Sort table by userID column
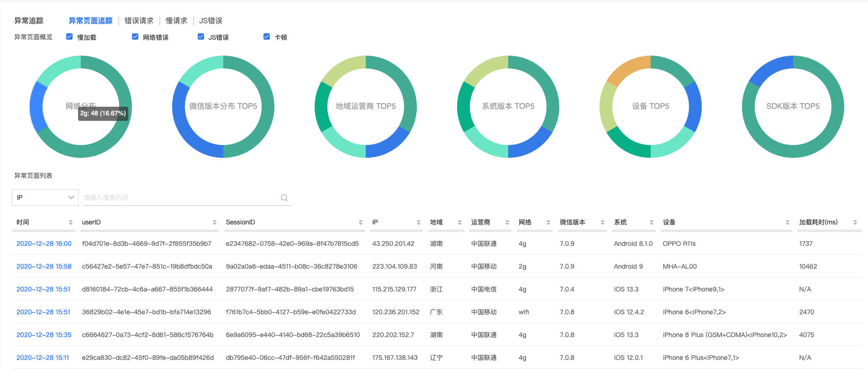 (214, 222)
